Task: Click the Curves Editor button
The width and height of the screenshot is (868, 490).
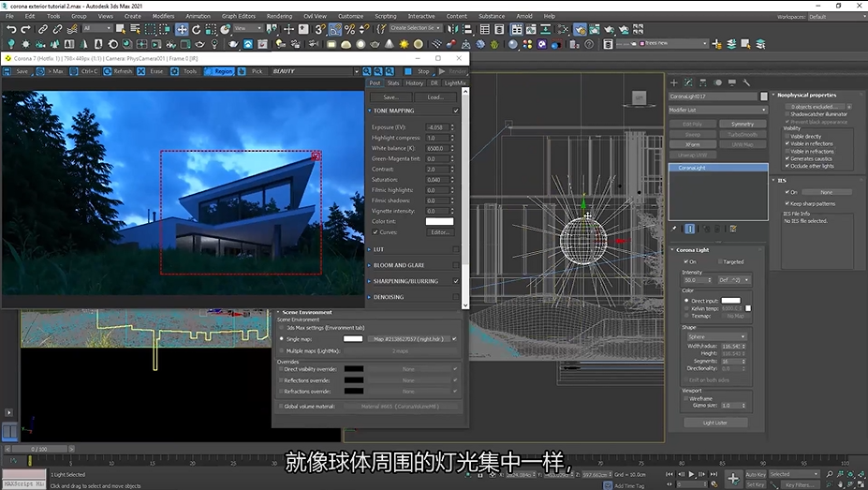Action: (440, 232)
